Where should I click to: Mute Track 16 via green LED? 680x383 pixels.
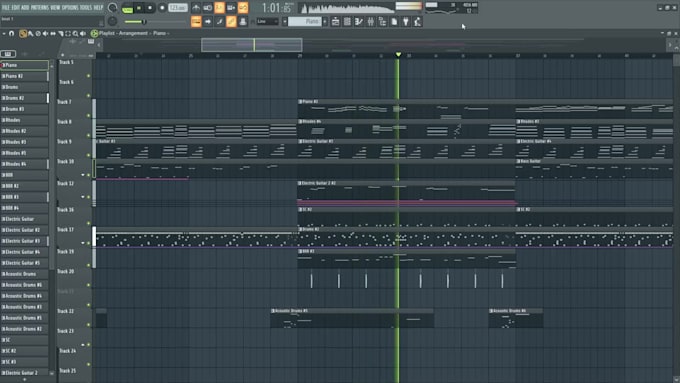[88, 223]
